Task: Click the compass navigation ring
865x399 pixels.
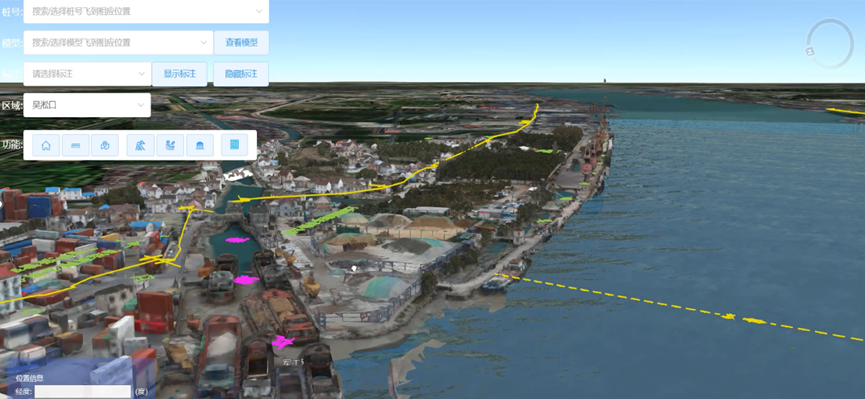Action: (x=830, y=44)
